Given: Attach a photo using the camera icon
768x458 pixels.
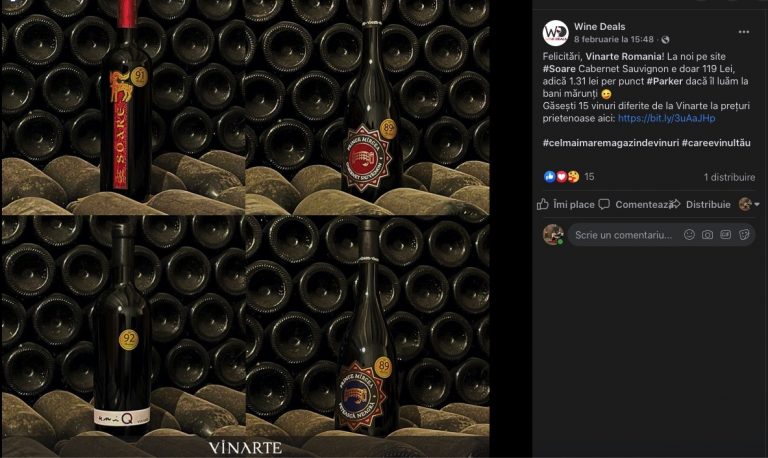Looking at the screenshot, I should 707,235.
